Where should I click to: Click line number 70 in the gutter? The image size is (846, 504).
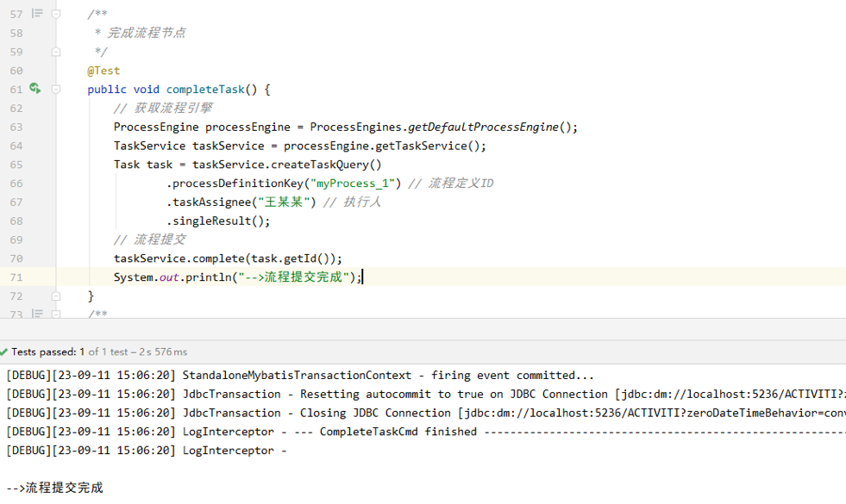(x=16, y=258)
